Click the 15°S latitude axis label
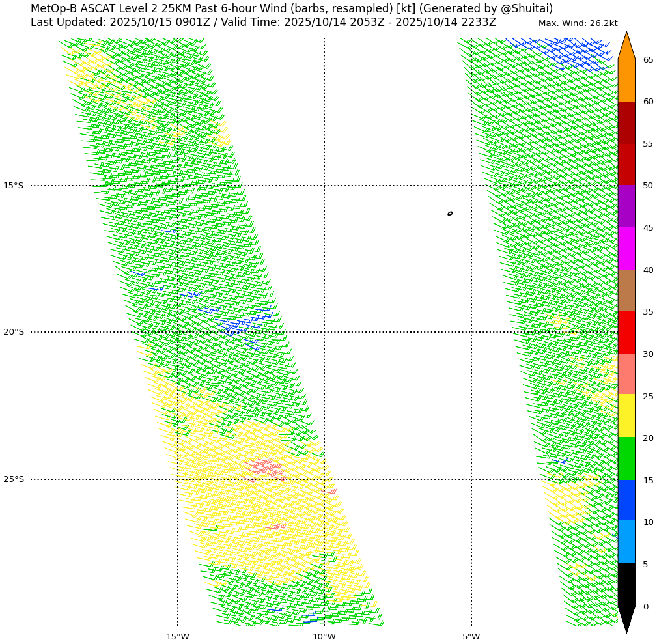The image size is (657, 644). 13,186
